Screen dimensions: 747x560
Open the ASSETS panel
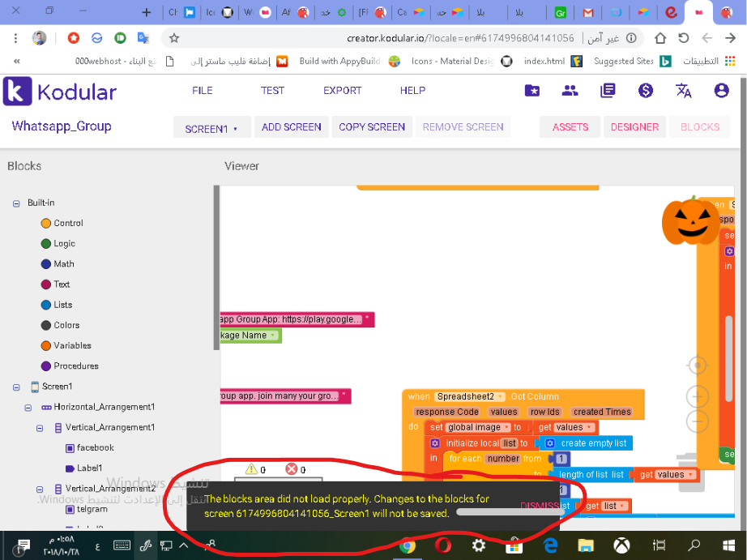pos(570,126)
